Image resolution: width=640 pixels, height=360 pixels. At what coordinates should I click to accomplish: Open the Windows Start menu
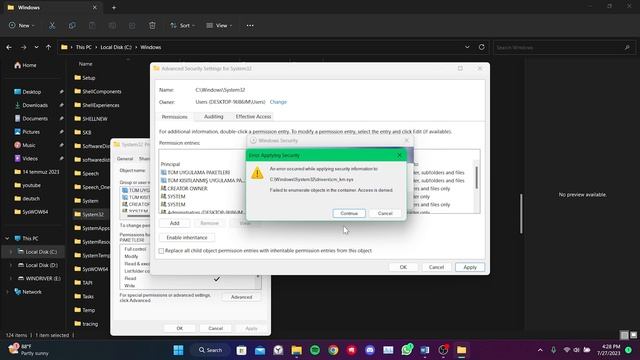(178, 350)
